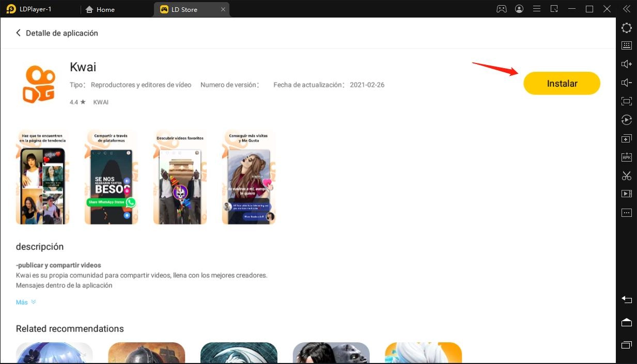Click the 'descripción' heading
Screen dimensions: 637x364
point(40,247)
